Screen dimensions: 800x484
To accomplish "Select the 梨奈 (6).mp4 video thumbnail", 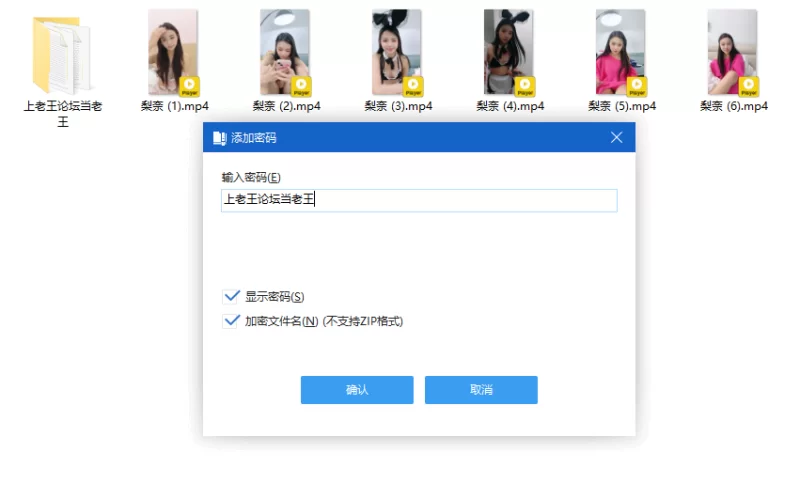I will point(733,53).
